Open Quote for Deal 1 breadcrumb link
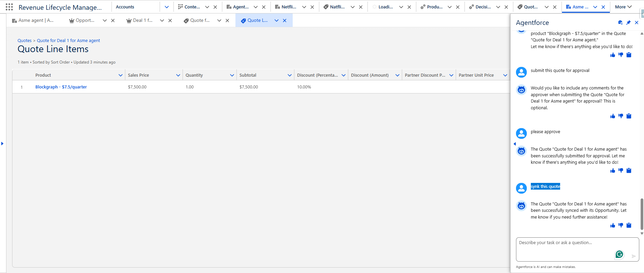The width and height of the screenshot is (644, 273). 68,40
